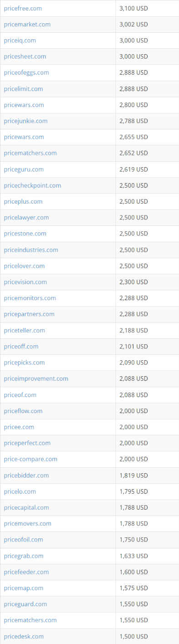Open the priceofeggs.com link

(26, 72)
